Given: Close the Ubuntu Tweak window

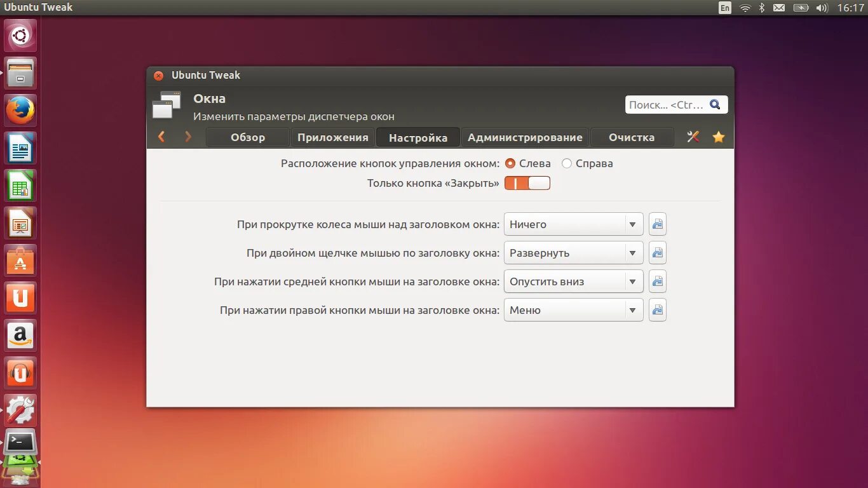Looking at the screenshot, I should pyautogui.click(x=159, y=76).
